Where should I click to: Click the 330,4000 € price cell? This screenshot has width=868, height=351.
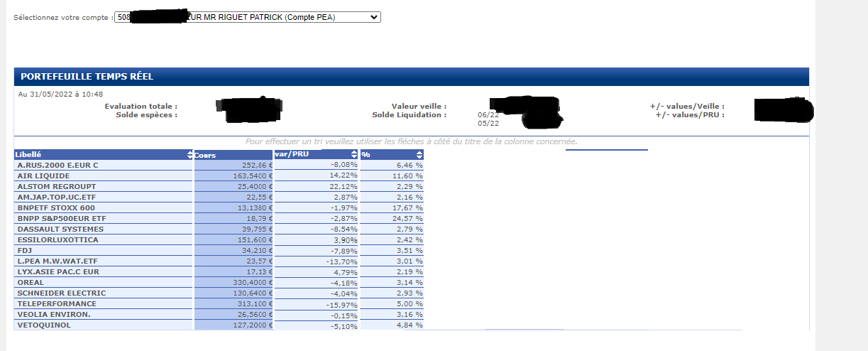click(x=234, y=282)
